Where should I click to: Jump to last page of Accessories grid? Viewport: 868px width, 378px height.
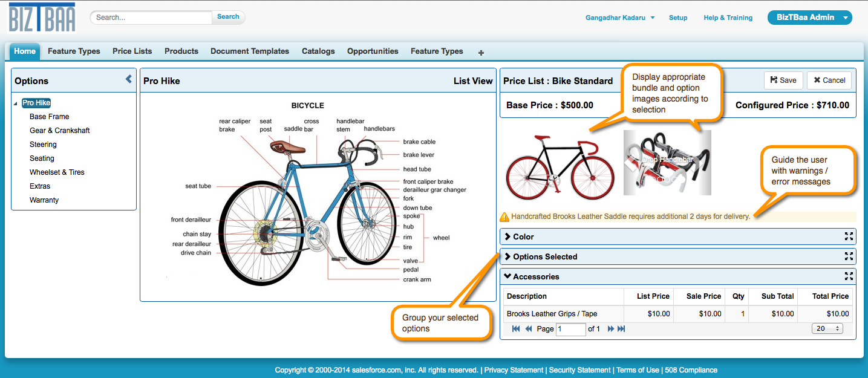(x=621, y=329)
